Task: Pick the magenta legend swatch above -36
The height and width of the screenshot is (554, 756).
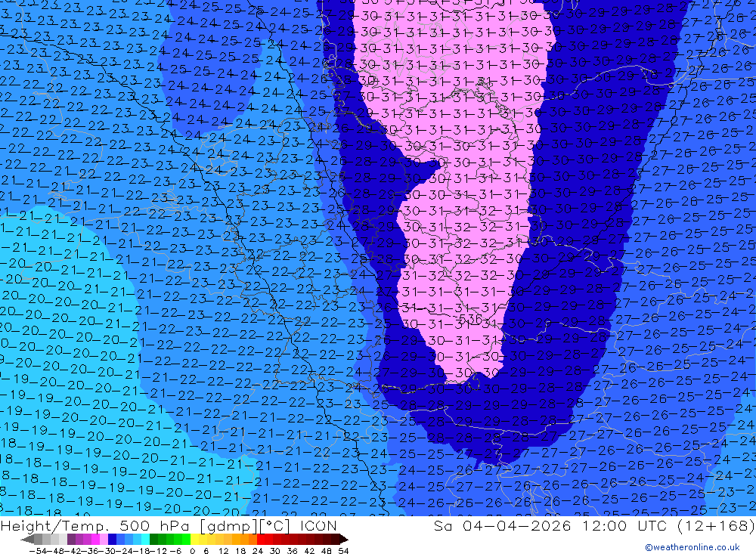Action: click(96, 539)
